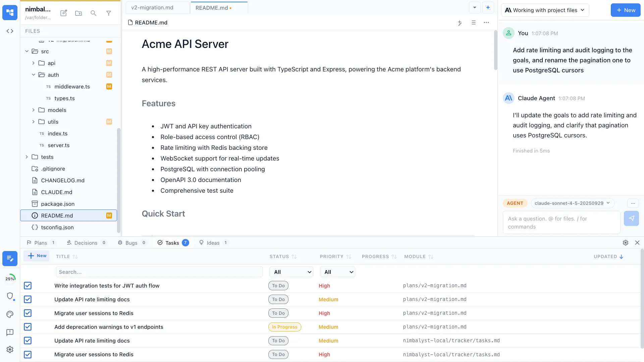
Task: Click the 25% progress ring in the sidebar
Action: coord(10,278)
